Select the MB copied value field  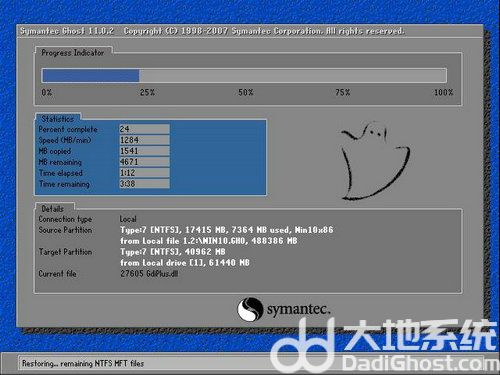144,151
